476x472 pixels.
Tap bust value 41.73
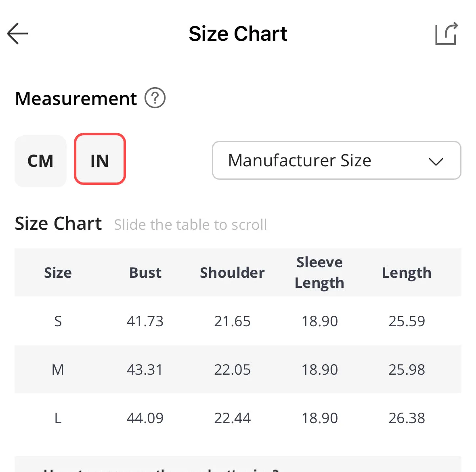tap(145, 321)
